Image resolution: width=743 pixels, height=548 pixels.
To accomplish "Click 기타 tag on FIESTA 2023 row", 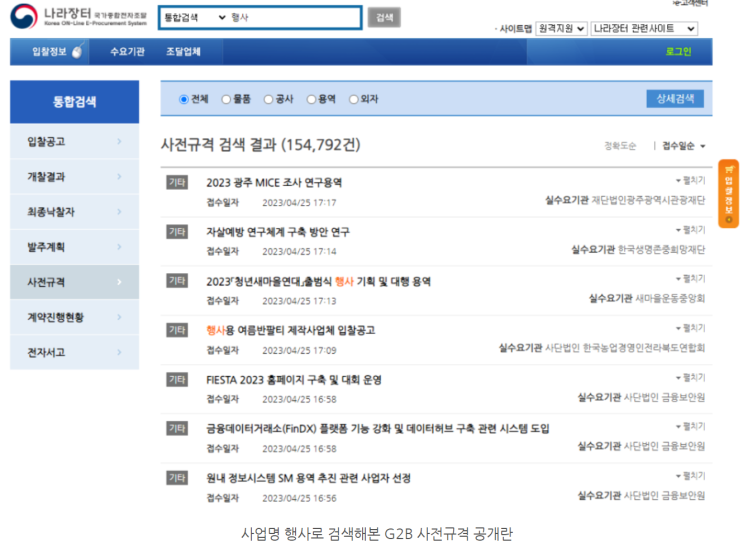I will pos(177,379).
